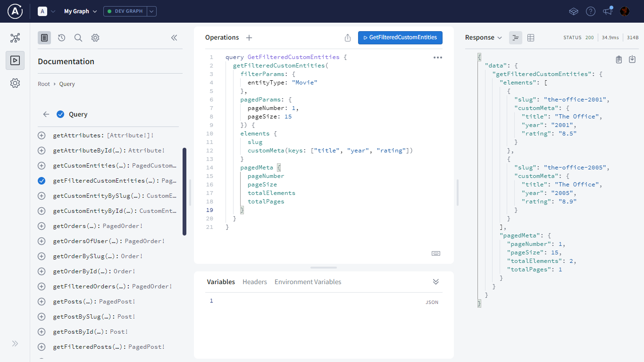
Task: Show the Documentation panel icon
Action: pyautogui.click(x=44, y=38)
